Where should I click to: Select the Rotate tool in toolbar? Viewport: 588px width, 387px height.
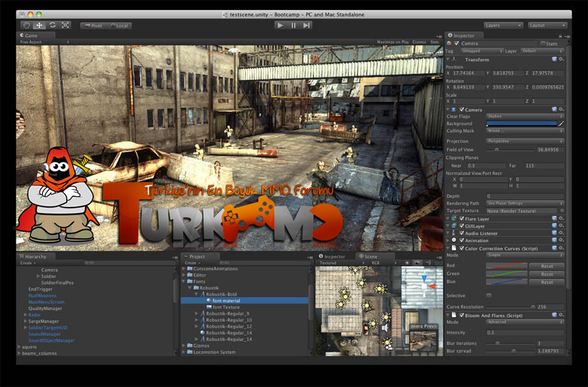pyautogui.click(x=52, y=25)
